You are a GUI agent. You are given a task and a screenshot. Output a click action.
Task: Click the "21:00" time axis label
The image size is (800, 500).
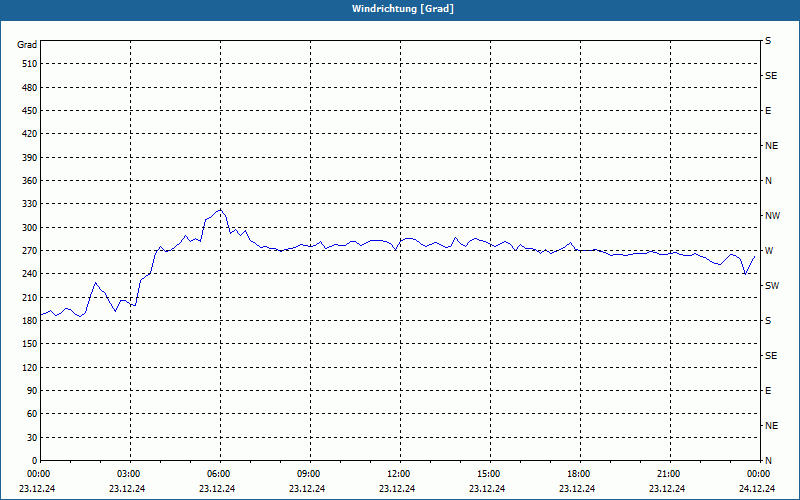670,474
